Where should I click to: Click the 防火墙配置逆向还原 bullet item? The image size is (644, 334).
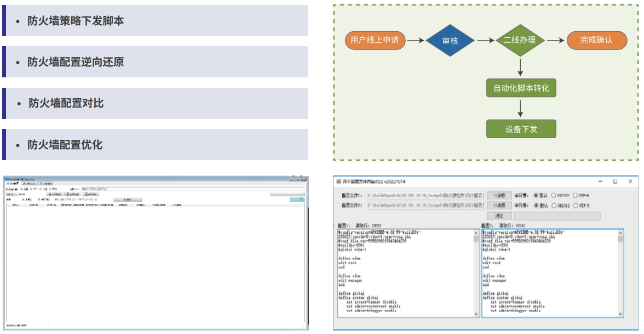pyautogui.click(x=76, y=62)
